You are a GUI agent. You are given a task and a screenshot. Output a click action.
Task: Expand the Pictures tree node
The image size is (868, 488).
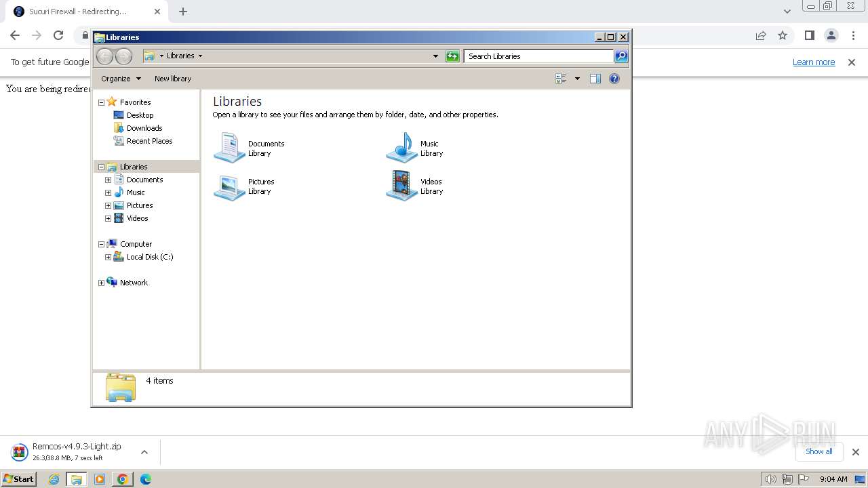108,205
